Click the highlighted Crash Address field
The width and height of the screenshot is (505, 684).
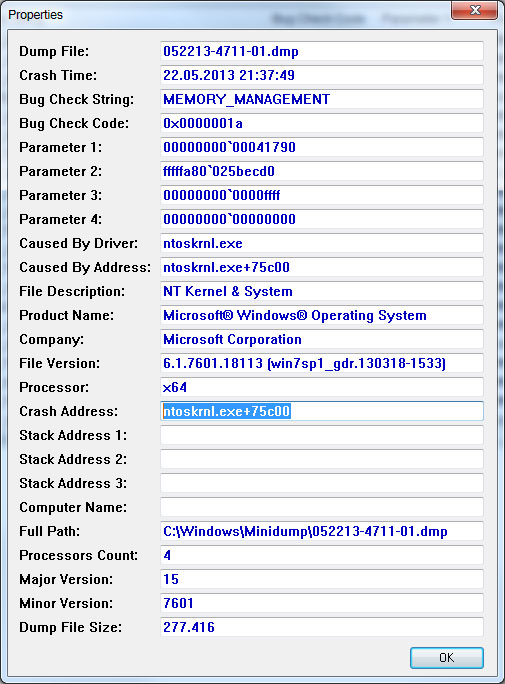(322, 411)
